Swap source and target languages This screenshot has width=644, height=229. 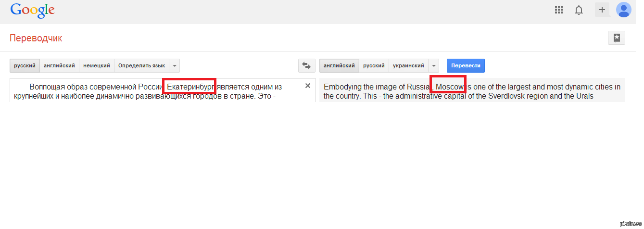click(x=306, y=65)
